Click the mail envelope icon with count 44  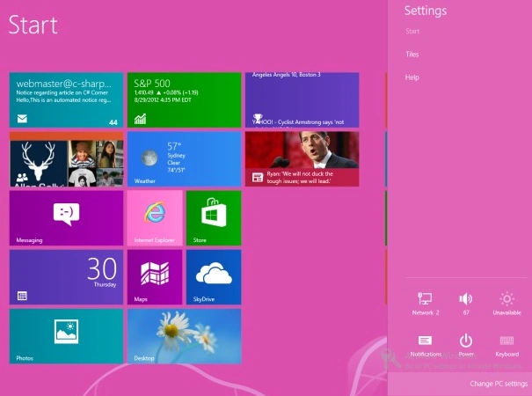point(22,119)
